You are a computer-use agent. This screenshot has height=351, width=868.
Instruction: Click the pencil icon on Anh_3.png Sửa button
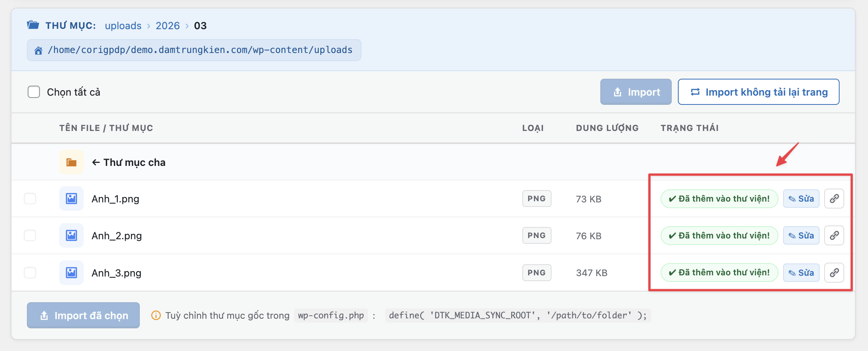pyautogui.click(x=792, y=272)
